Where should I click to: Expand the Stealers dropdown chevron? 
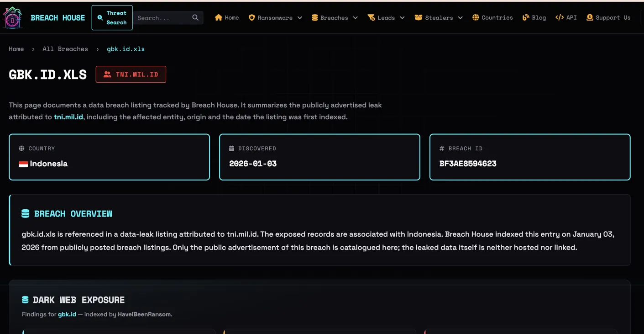point(461,18)
